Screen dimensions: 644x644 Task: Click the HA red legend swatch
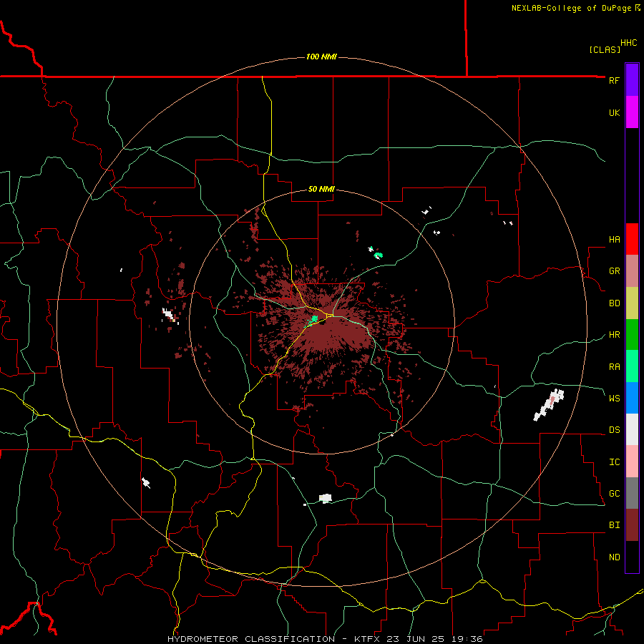[632, 239]
